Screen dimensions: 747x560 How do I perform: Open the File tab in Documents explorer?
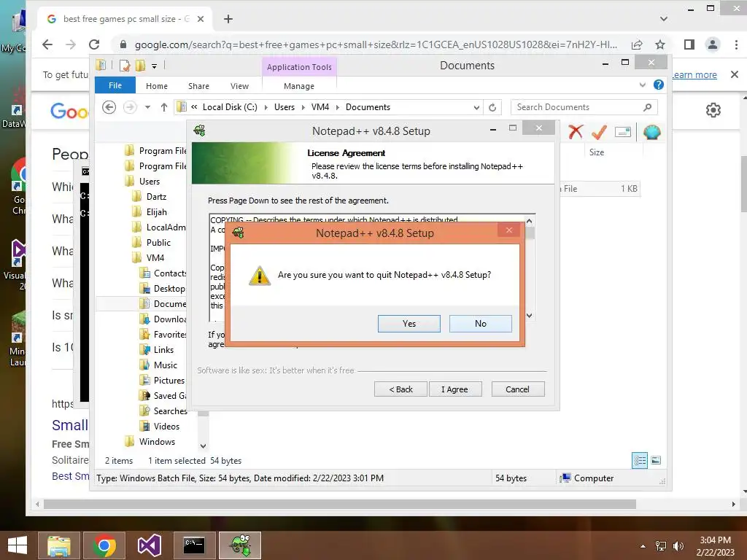click(115, 85)
